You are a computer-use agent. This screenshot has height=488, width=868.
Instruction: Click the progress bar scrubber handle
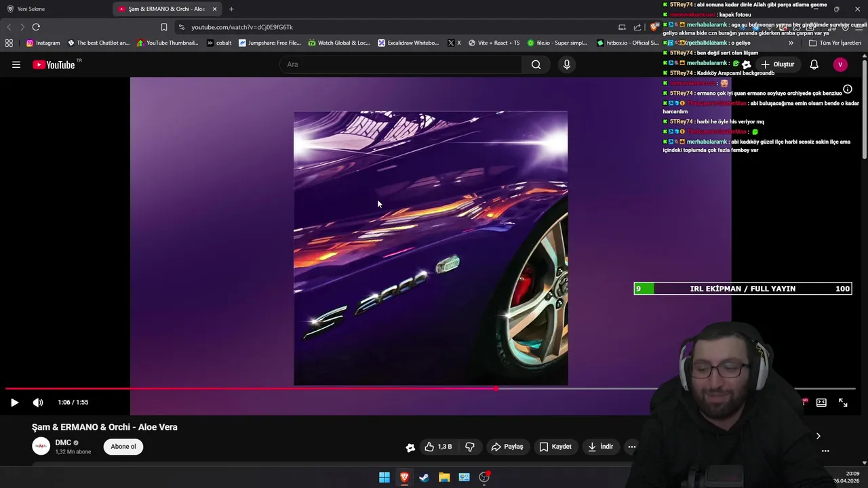pyautogui.click(x=496, y=388)
